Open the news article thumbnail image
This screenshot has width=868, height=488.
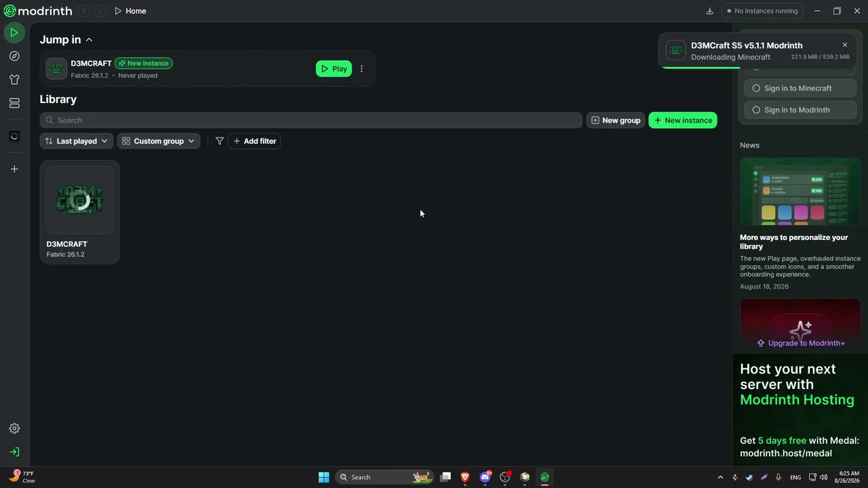[800, 192]
